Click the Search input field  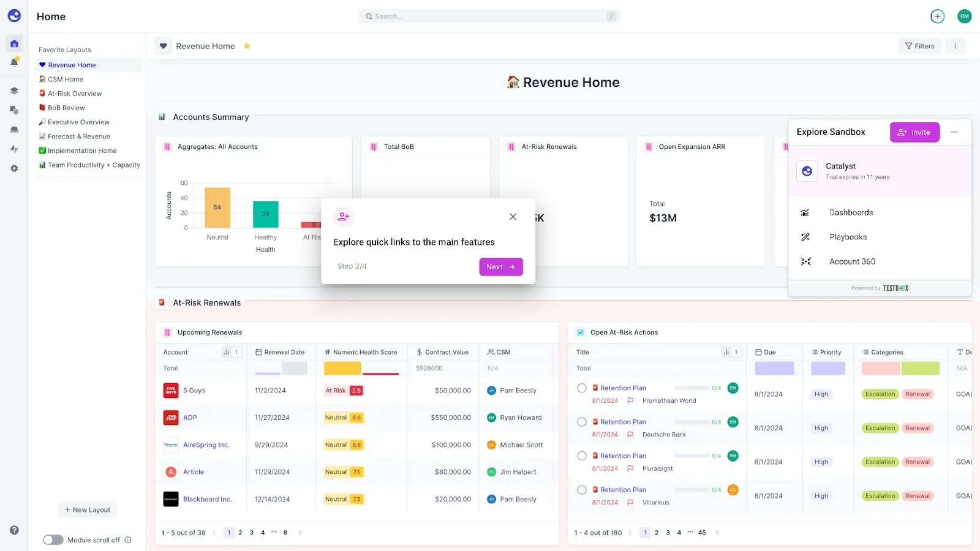[490, 17]
